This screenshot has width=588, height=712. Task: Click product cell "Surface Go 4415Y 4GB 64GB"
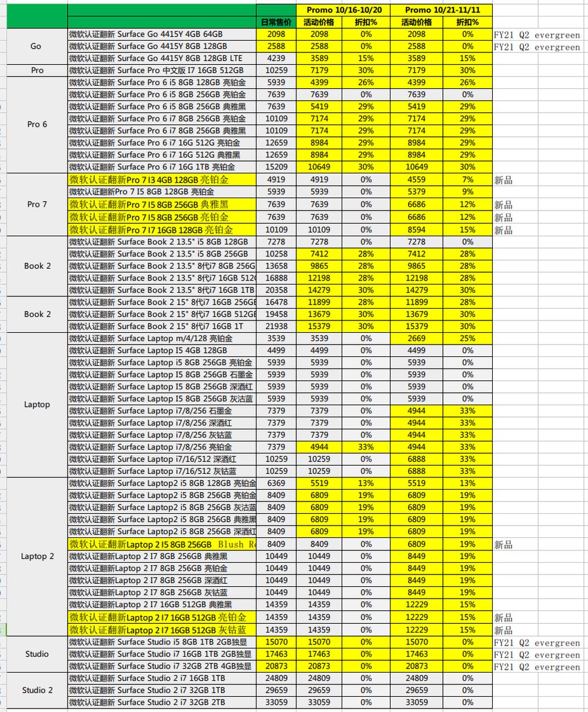(x=162, y=34)
